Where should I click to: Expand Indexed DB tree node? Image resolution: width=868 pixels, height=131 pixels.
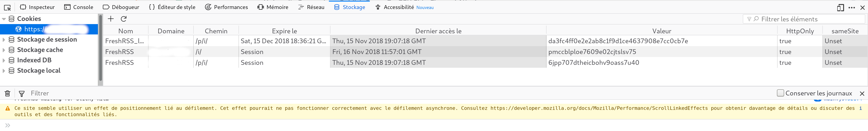[x=4, y=61]
